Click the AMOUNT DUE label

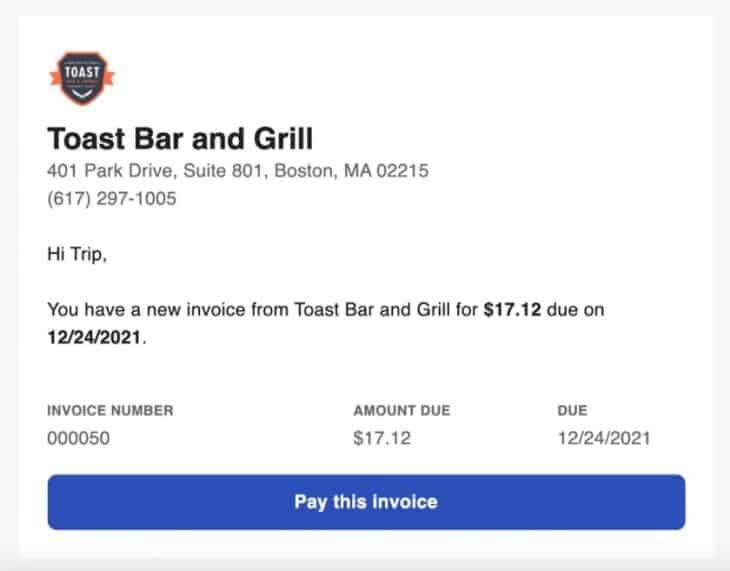402,410
